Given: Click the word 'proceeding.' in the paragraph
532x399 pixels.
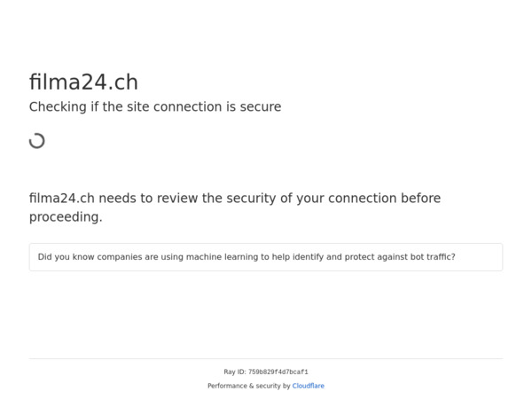Looking at the screenshot, I should (x=66, y=217).
